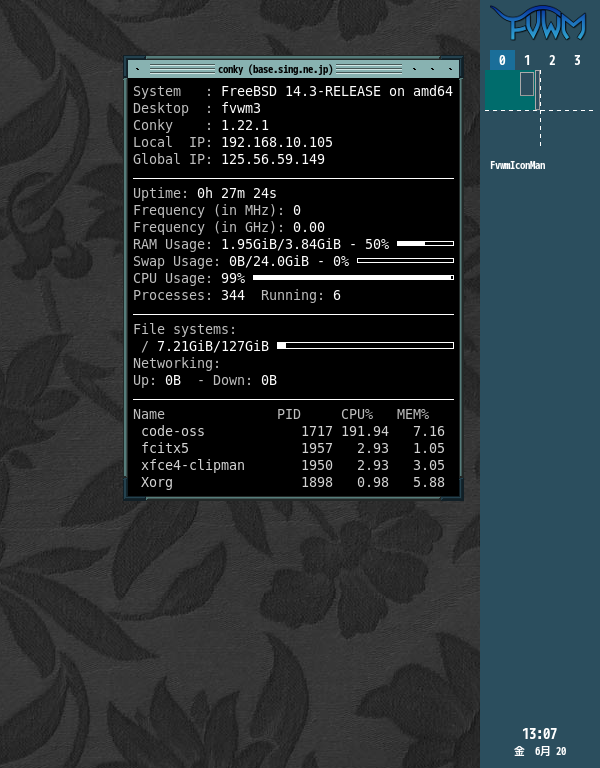Go to desk 2 in pager

(x=552, y=60)
